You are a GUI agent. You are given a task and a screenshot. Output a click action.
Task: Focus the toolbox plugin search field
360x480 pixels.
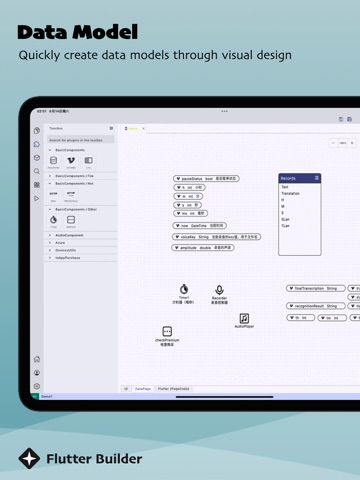81,140
